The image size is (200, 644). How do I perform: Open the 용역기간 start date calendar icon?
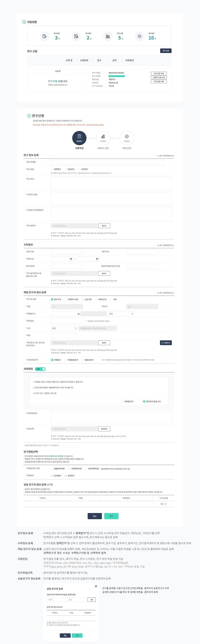point(71,259)
